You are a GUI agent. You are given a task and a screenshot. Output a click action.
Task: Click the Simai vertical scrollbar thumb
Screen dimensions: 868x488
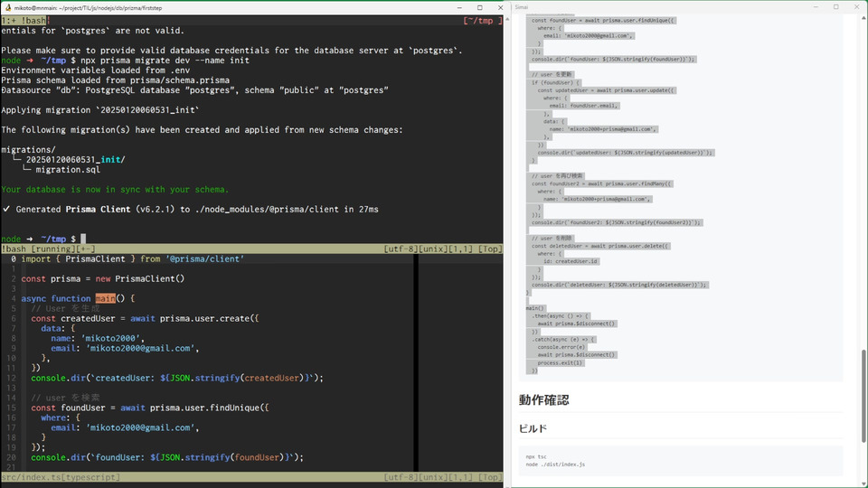(863, 396)
